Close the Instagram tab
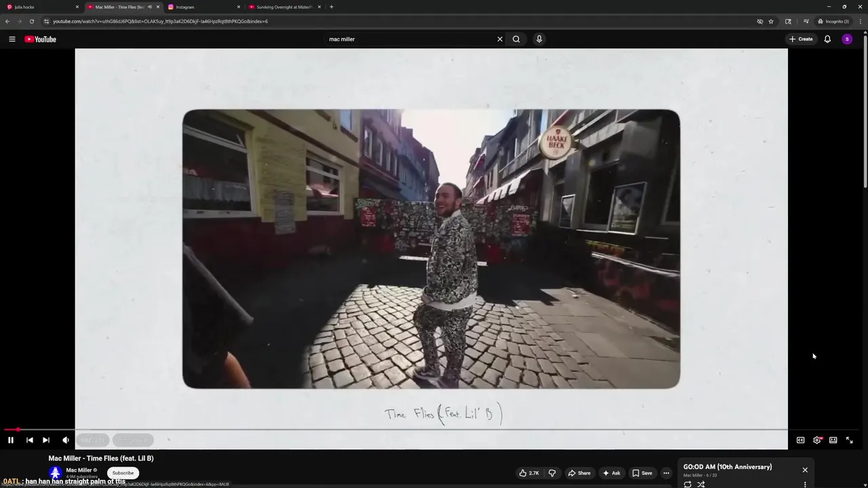The width and height of the screenshot is (868, 488). 239,7
